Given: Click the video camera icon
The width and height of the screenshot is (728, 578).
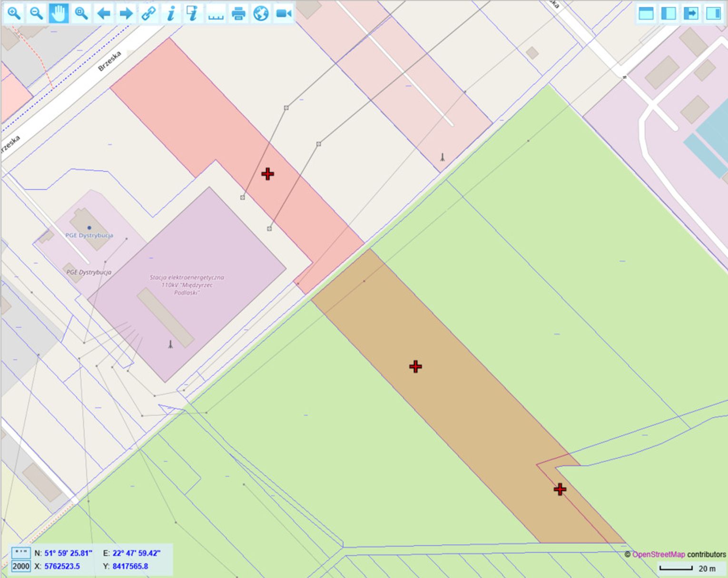Looking at the screenshot, I should point(284,13).
